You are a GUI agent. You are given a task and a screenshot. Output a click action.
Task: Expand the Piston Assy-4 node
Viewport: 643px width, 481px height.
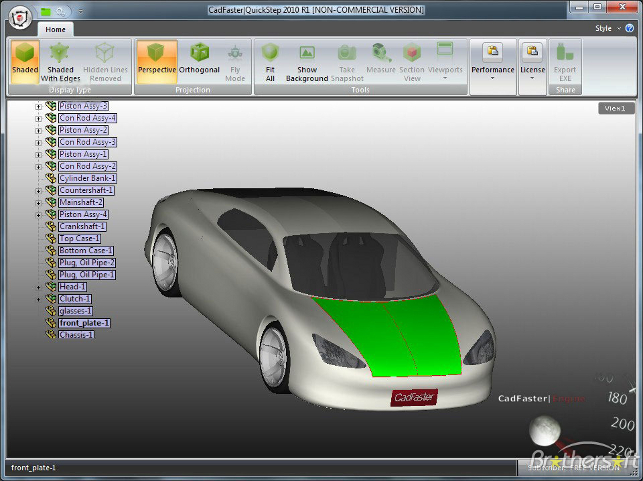point(39,215)
